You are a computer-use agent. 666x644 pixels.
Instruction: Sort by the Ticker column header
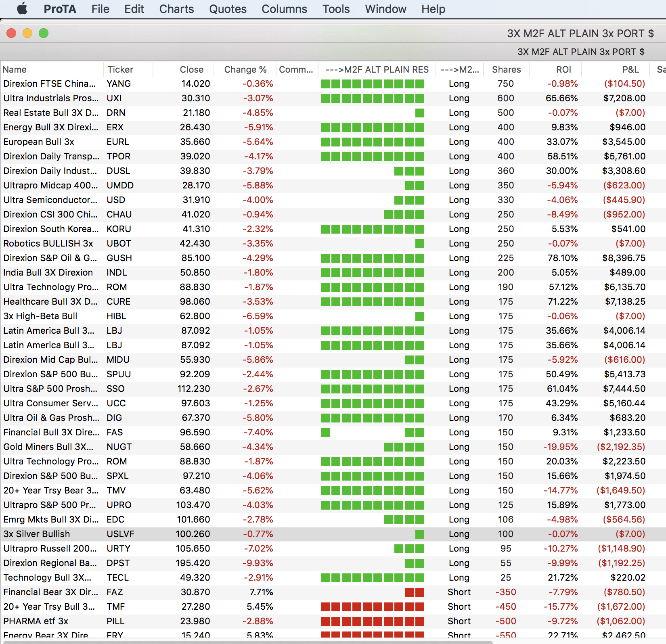(x=120, y=69)
